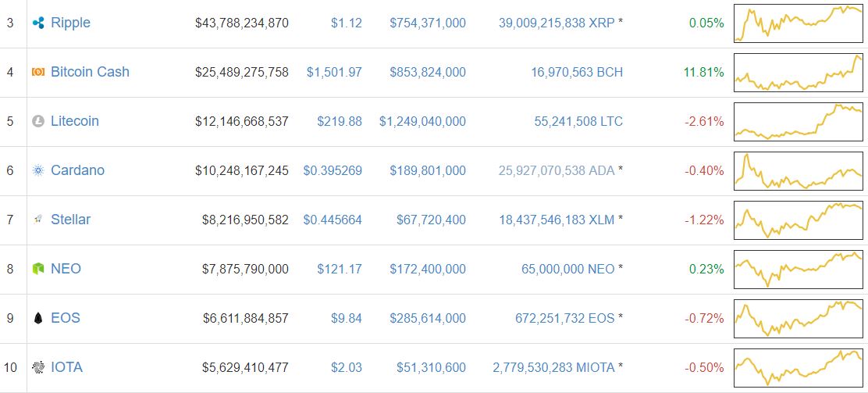Image resolution: width=868 pixels, height=393 pixels.
Task: Open IOTA circulating supply MIOTA link
Action: coord(553,367)
